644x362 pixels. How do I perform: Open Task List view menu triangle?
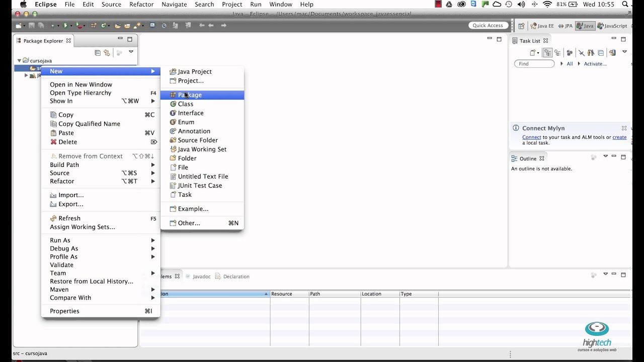click(624, 51)
